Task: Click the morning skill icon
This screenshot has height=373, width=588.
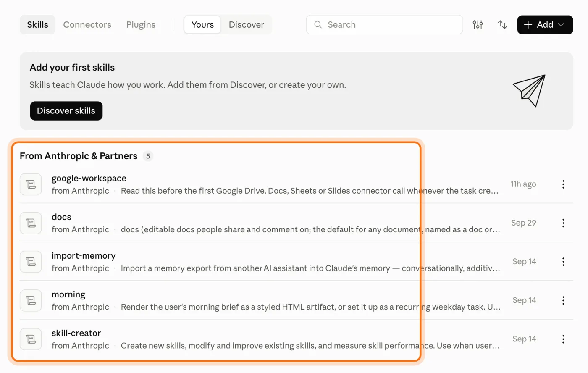Action: pyautogui.click(x=31, y=300)
